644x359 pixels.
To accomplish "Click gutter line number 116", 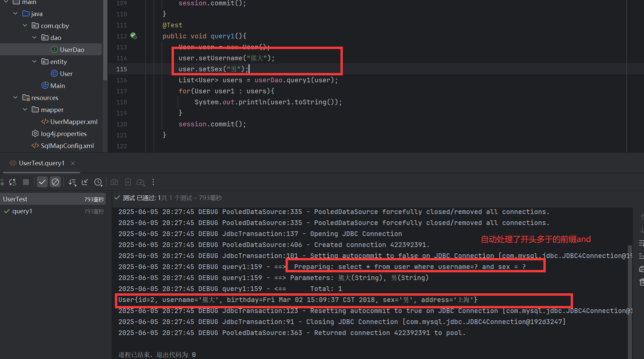I will pos(122,80).
